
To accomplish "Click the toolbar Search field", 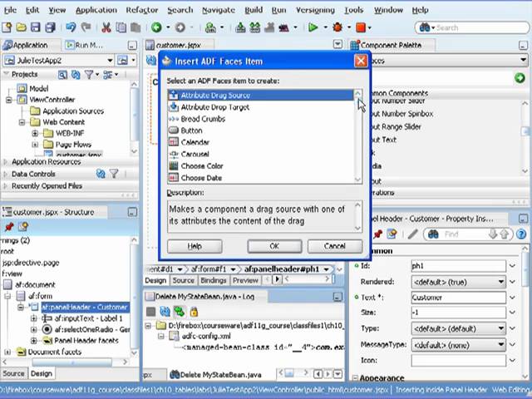I will click(472, 27).
